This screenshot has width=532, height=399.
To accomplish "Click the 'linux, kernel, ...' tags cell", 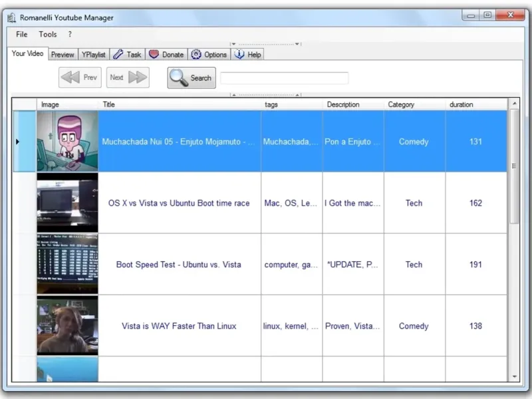I will [x=292, y=326].
